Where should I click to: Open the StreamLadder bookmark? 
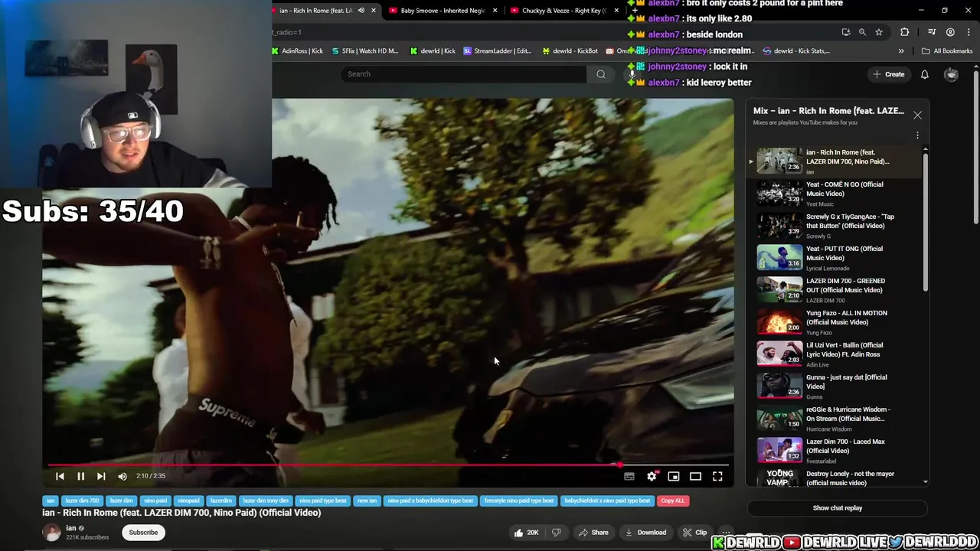click(x=498, y=51)
